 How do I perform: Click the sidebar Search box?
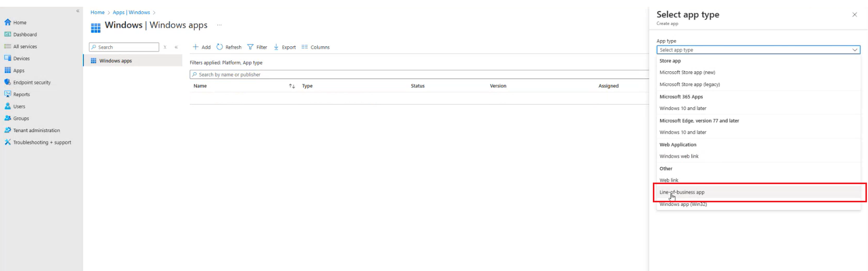(124, 47)
